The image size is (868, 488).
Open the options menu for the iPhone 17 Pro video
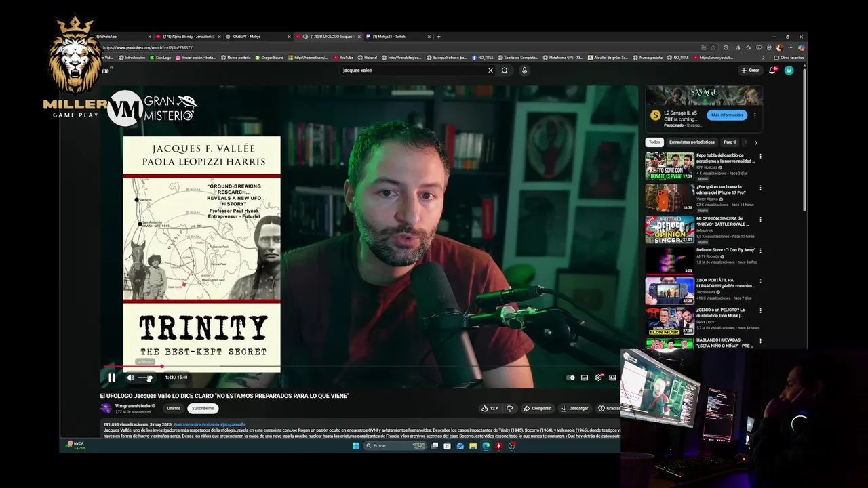pyautogui.click(x=760, y=188)
